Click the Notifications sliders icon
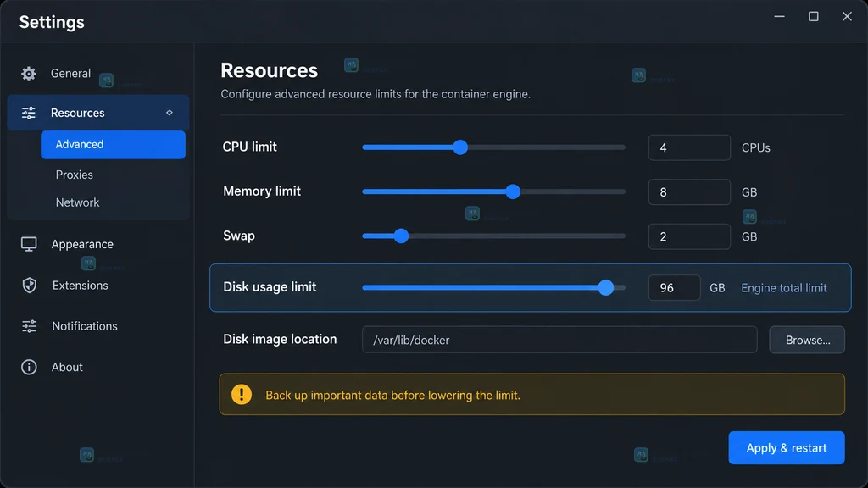This screenshot has height=488, width=868. 30,326
